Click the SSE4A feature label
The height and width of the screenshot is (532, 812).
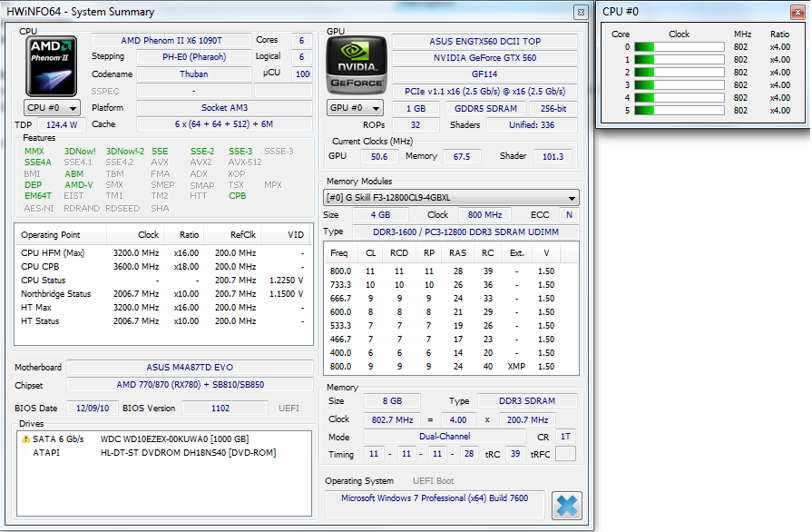[38, 163]
